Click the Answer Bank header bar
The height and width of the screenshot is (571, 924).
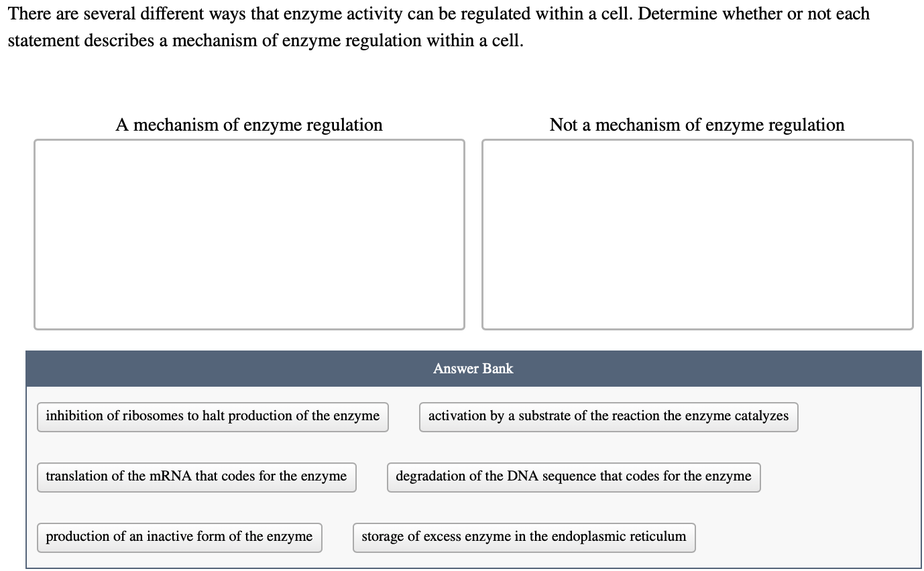(x=473, y=368)
